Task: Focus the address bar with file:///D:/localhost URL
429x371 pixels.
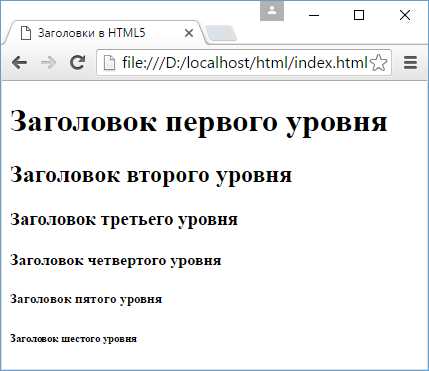Action: pos(243,62)
